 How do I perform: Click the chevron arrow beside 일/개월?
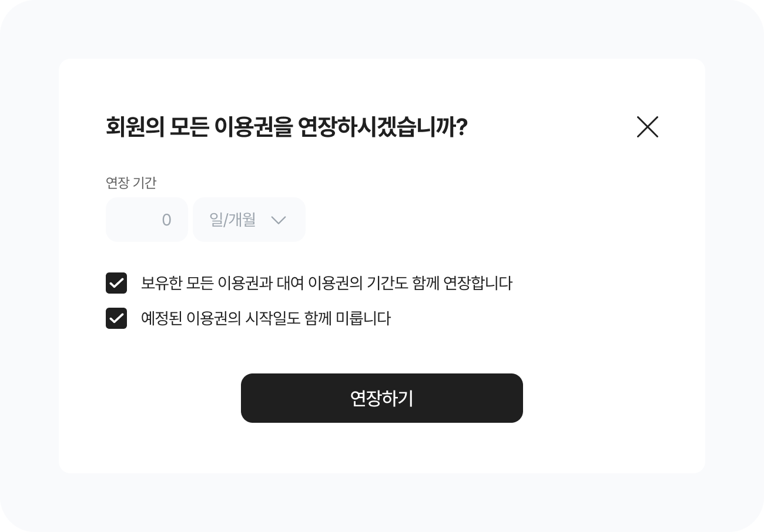click(278, 220)
